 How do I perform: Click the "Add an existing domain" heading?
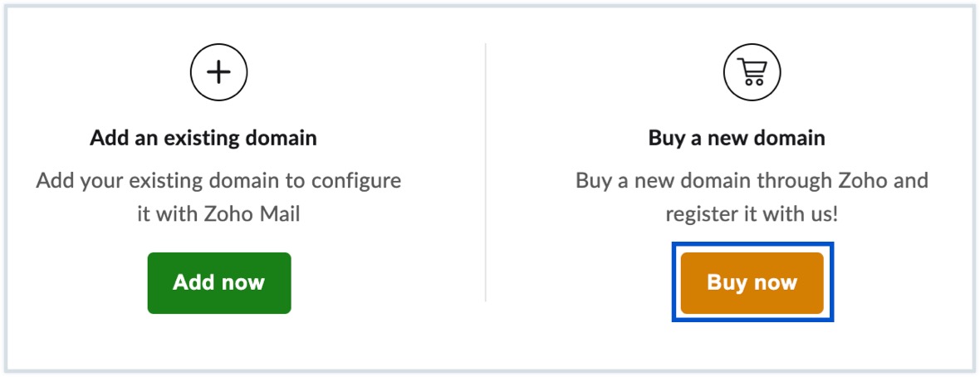(x=203, y=138)
